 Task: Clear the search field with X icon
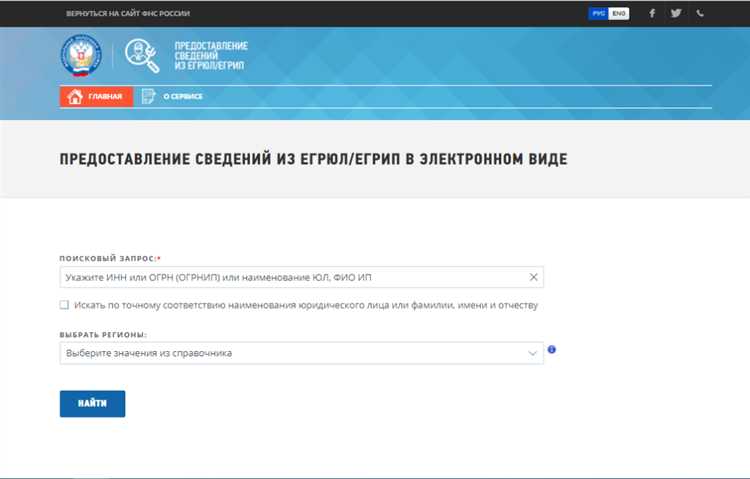point(533,277)
